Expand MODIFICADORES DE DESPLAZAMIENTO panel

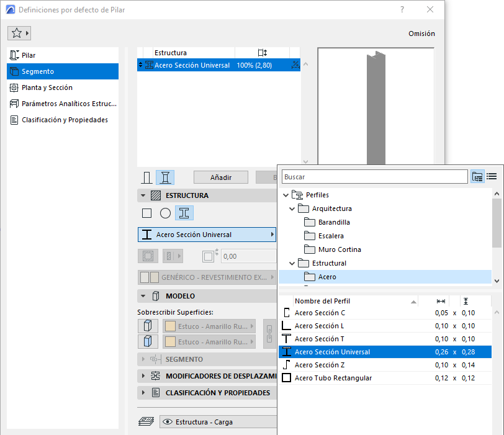point(143,376)
